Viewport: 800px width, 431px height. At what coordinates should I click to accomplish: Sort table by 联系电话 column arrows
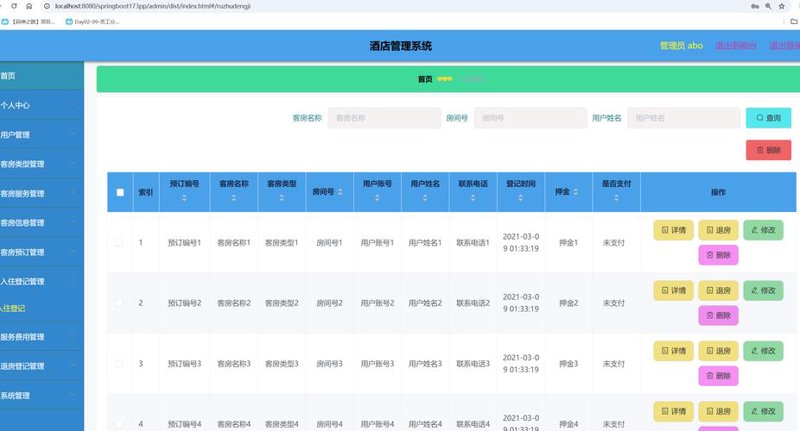[473, 198]
